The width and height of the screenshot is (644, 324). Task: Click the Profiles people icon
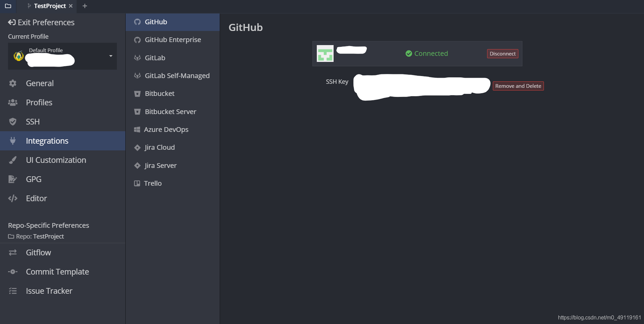pyautogui.click(x=13, y=103)
